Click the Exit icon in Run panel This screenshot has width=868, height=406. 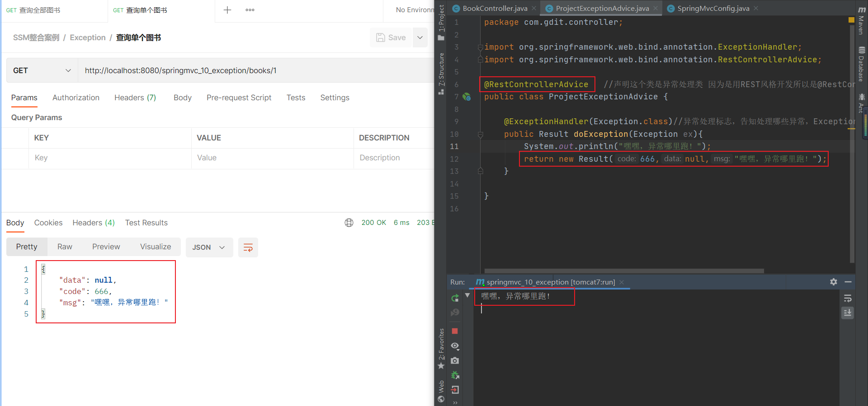[455, 390]
